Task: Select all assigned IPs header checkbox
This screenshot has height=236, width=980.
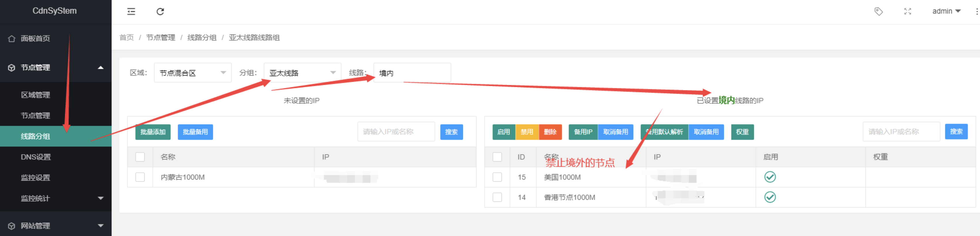Action: [x=497, y=157]
